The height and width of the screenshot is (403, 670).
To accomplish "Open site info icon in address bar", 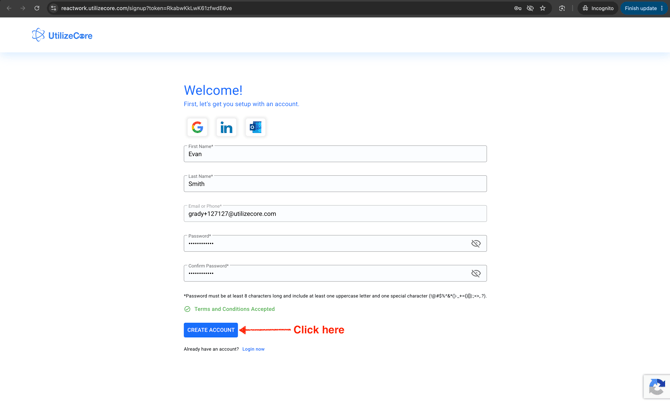I will (53, 8).
